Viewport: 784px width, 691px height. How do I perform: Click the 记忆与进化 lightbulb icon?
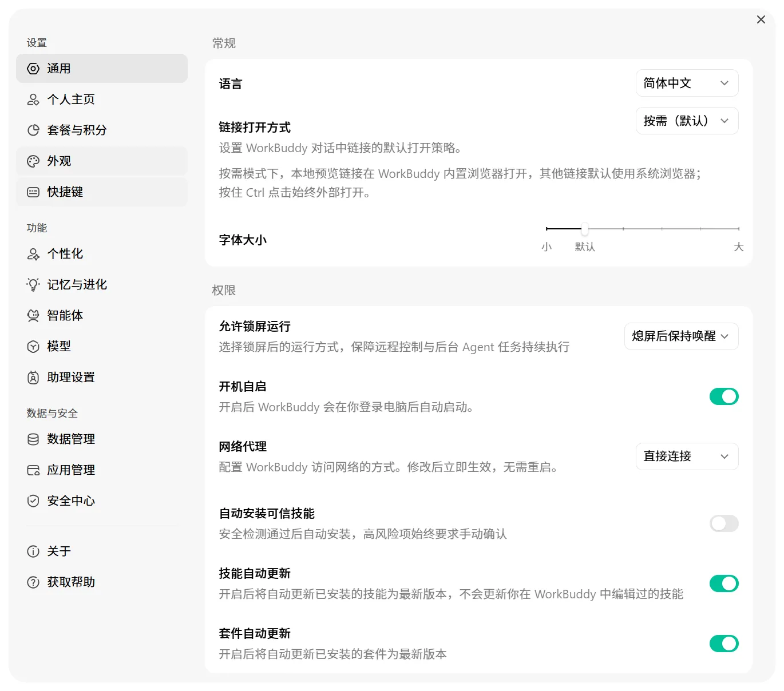click(33, 285)
